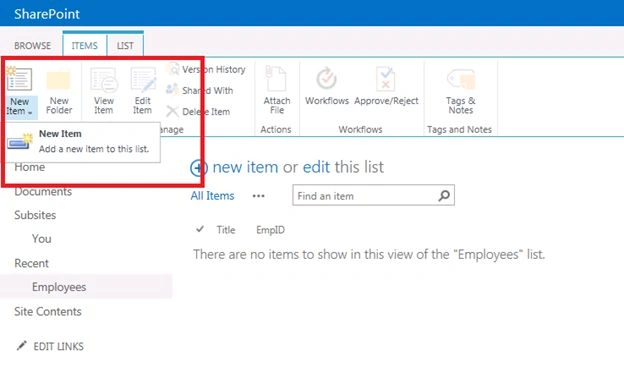Click the New Folder icon
This screenshot has height=384, width=624.
(x=58, y=80)
